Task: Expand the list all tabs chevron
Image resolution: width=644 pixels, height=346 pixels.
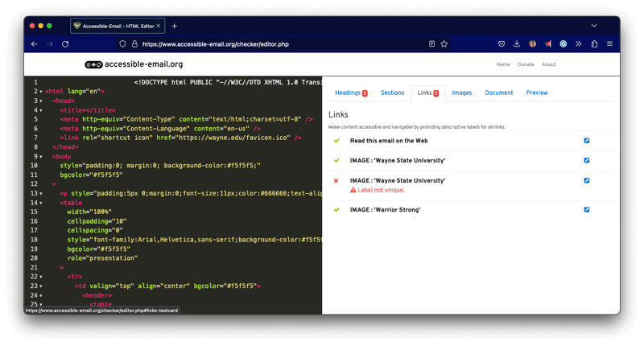Action: pyautogui.click(x=594, y=26)
